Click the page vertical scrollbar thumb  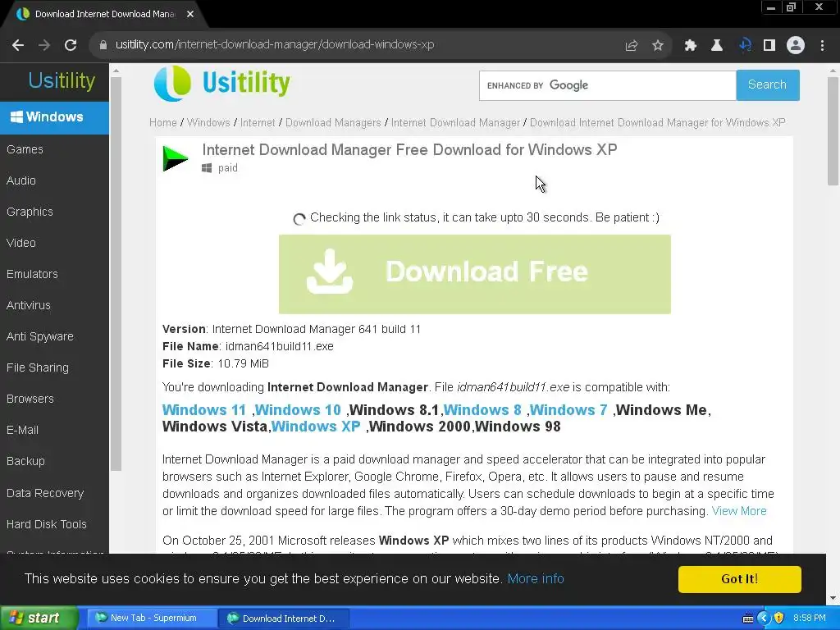tap(833, 131)
